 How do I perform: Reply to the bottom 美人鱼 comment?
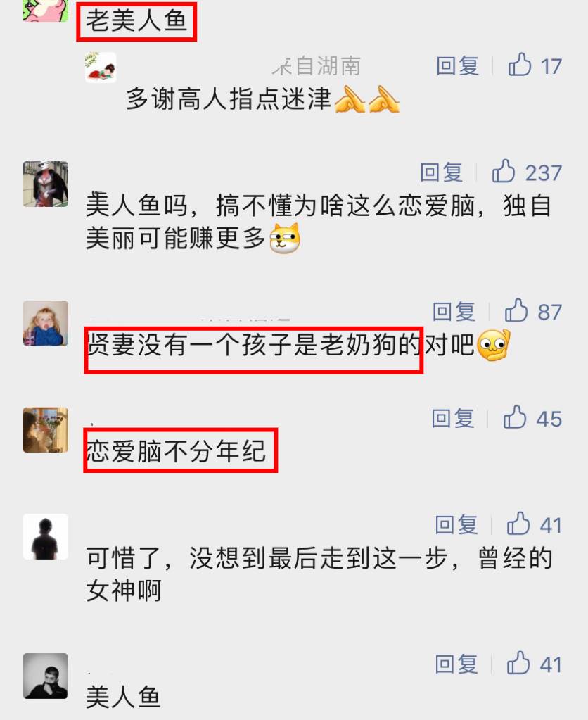point(456,664)
